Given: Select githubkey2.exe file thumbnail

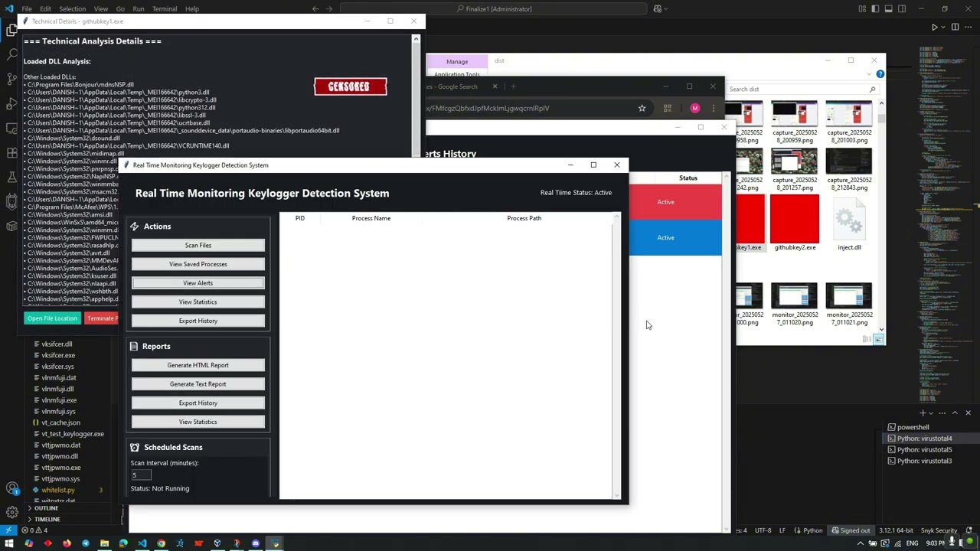Looking at the screenshot, I should click(x=795, y=223).
